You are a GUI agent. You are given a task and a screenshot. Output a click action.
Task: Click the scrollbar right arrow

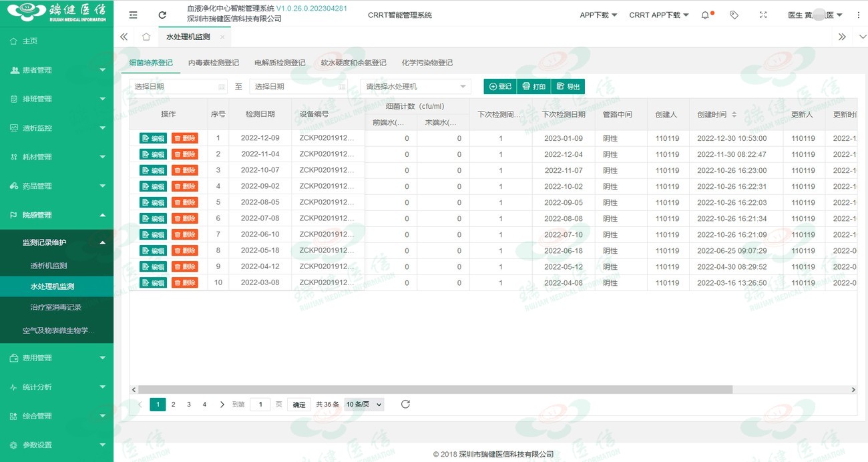coord(853,389)
